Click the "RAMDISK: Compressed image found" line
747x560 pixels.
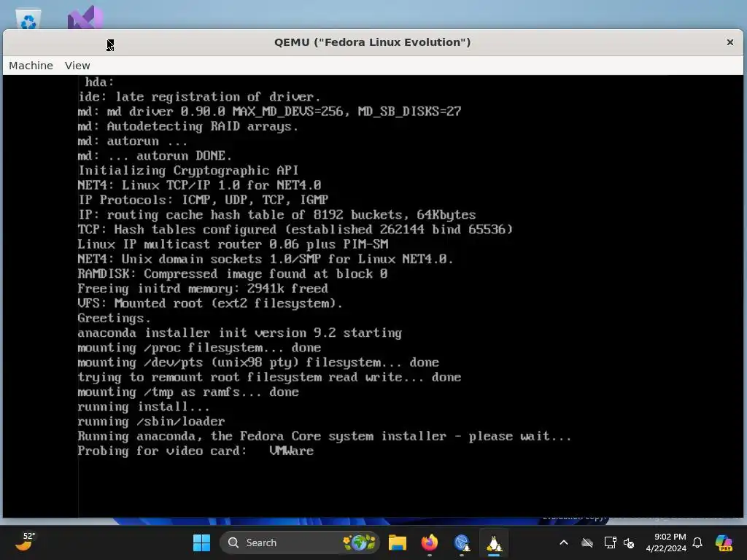(x=233, y=274)
